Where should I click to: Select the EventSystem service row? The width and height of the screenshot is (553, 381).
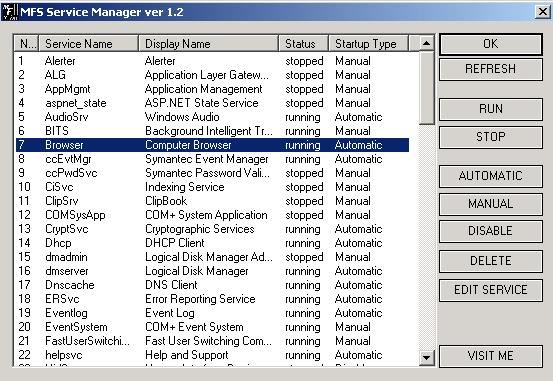coord(212,327)
